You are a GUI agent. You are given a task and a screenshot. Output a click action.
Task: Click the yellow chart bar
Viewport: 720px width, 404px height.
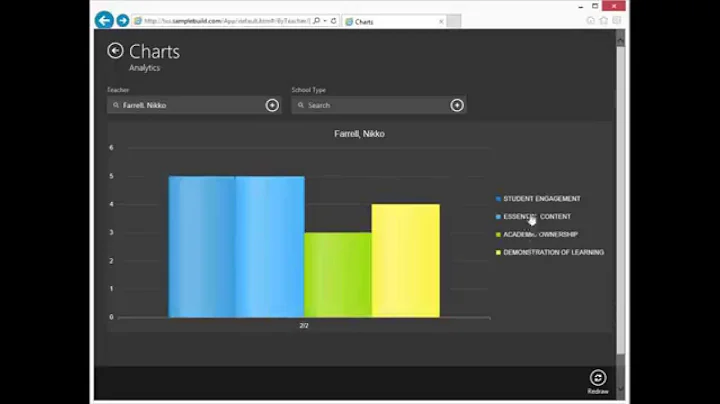tap(405, 261)
